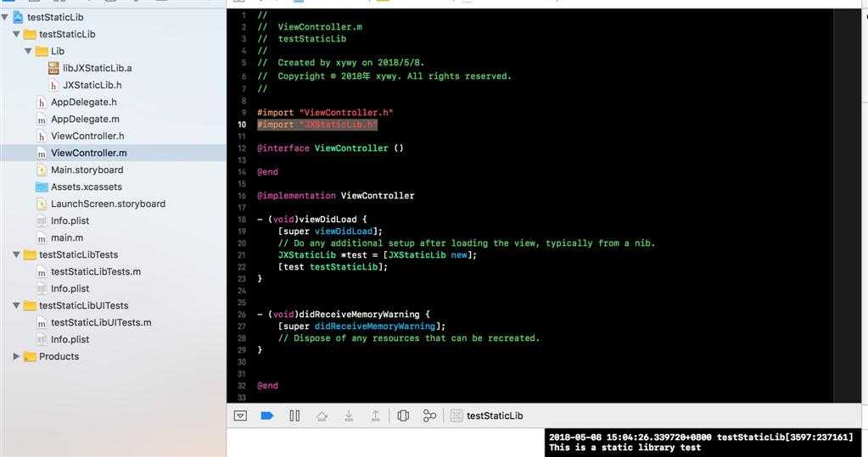This screenshot has height=457, width=868.
Task: Open Debug View Hierarchy
Action: point(403,415)
